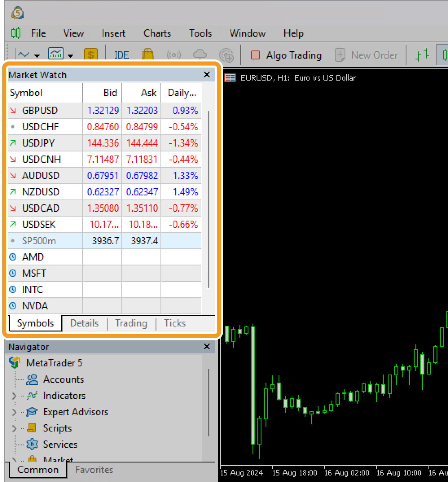Click the indicators chart toolbar icon
Viewport: 448px width, 482px height.
(x=56, y=53)
